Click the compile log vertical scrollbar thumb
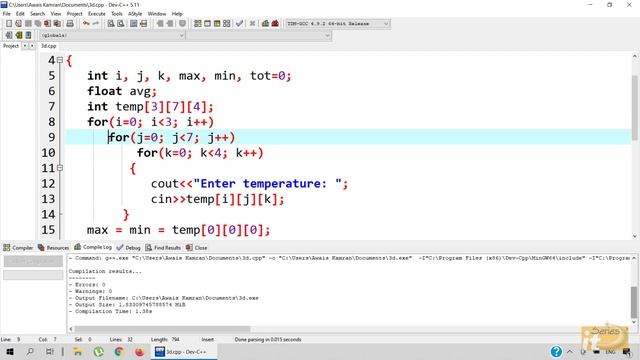The width and height of the screenshot is (640, 360). pos(634,302)
